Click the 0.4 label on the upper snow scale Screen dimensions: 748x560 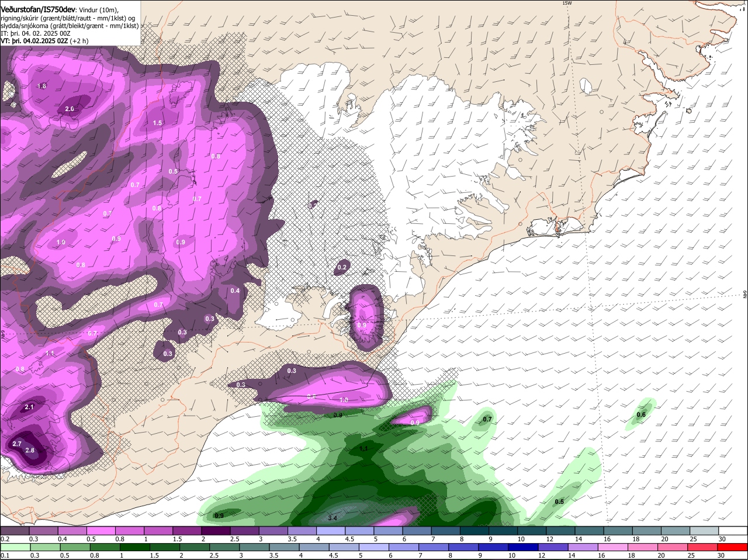(x=63, y=539)
